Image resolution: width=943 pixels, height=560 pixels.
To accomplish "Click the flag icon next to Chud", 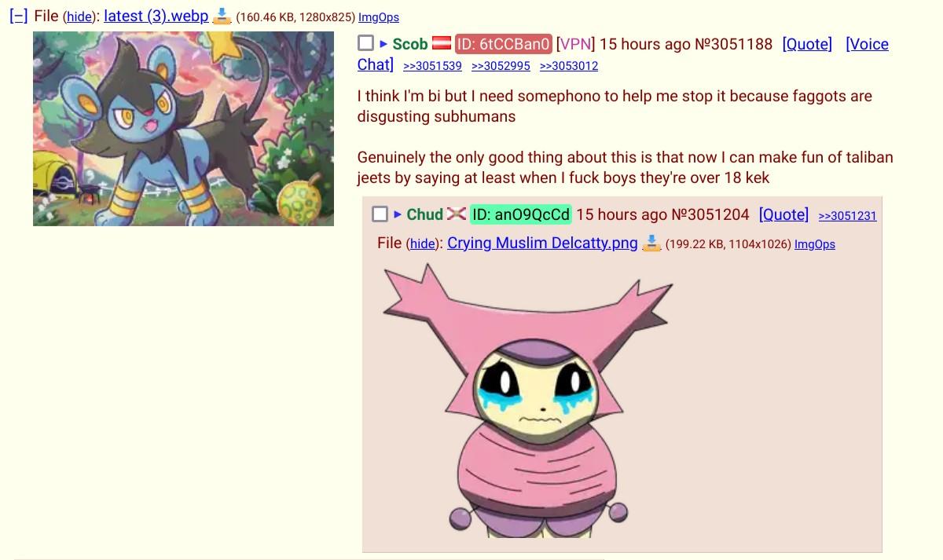I will click(x=457, y=214).
